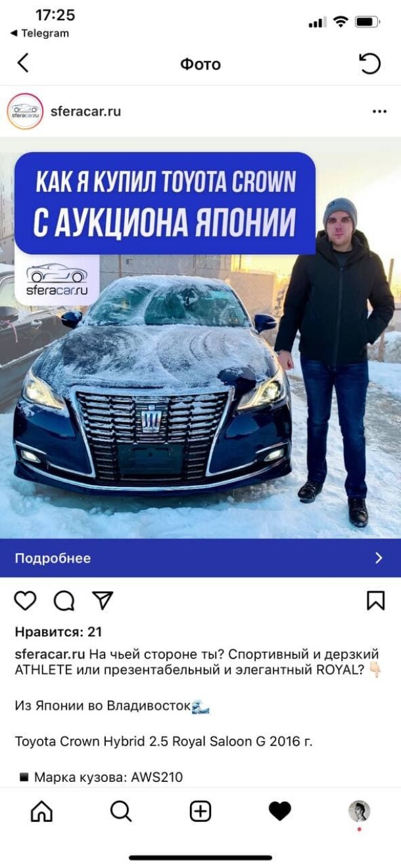This screenshot has height=868, width=401.
Task: Open the sferacar.ru username at top
Action: click(x=85, y=111)
